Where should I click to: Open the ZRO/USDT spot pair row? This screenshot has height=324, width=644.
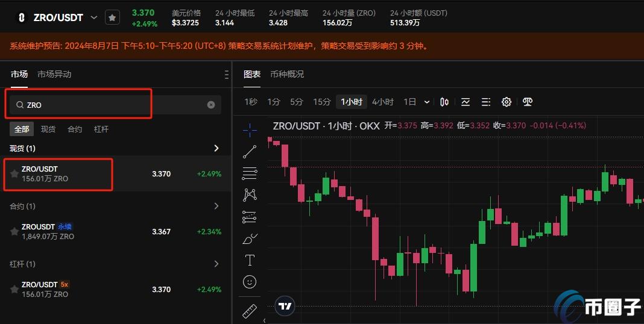tap(115, 174)
